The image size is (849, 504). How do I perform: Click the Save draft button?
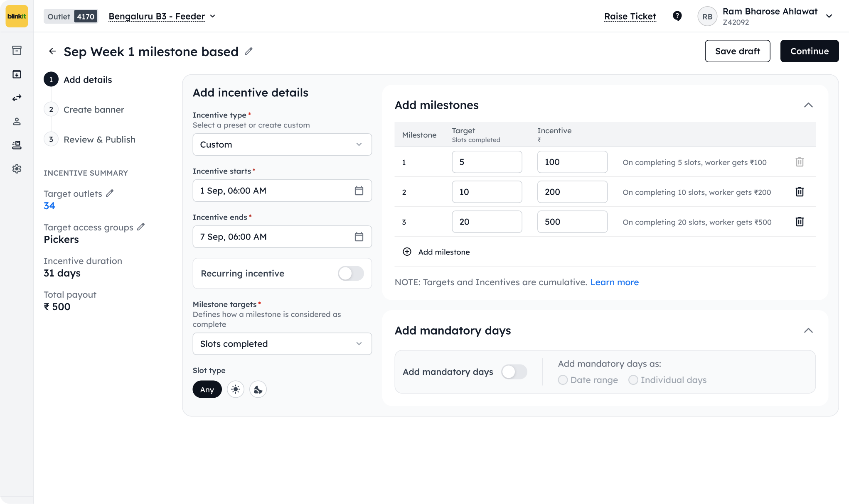[738, 51]
